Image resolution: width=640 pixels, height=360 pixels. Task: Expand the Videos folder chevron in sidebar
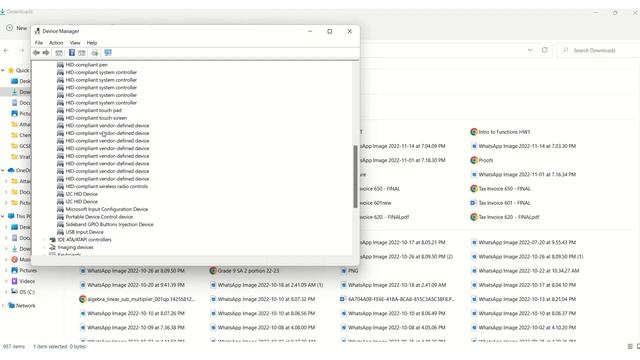[x=6, y=281]
